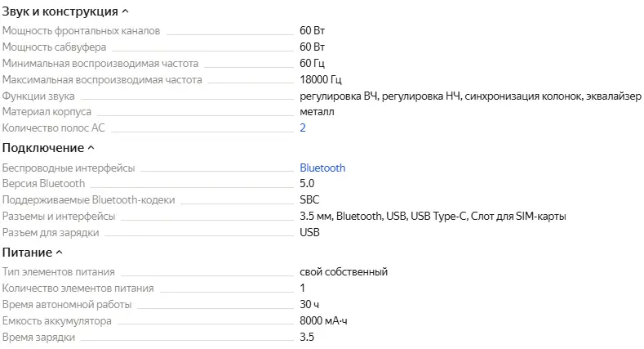
Task: Select the "металл" body material value
Action: click(x=317, y=112)
